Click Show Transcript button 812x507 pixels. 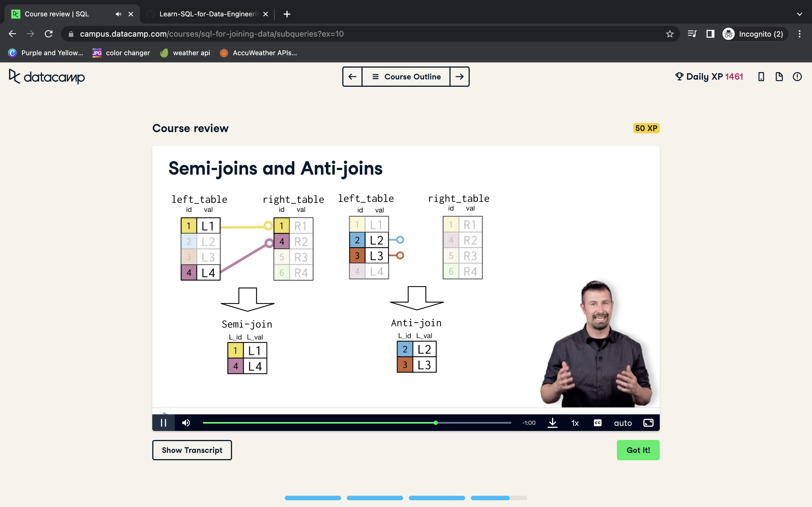point(192,450)
